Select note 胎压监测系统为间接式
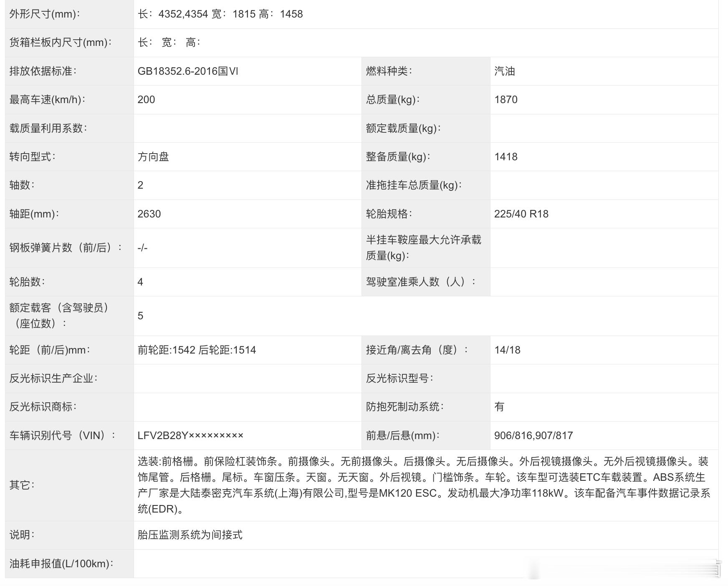 pyautogui.click(x=190, y=535)
